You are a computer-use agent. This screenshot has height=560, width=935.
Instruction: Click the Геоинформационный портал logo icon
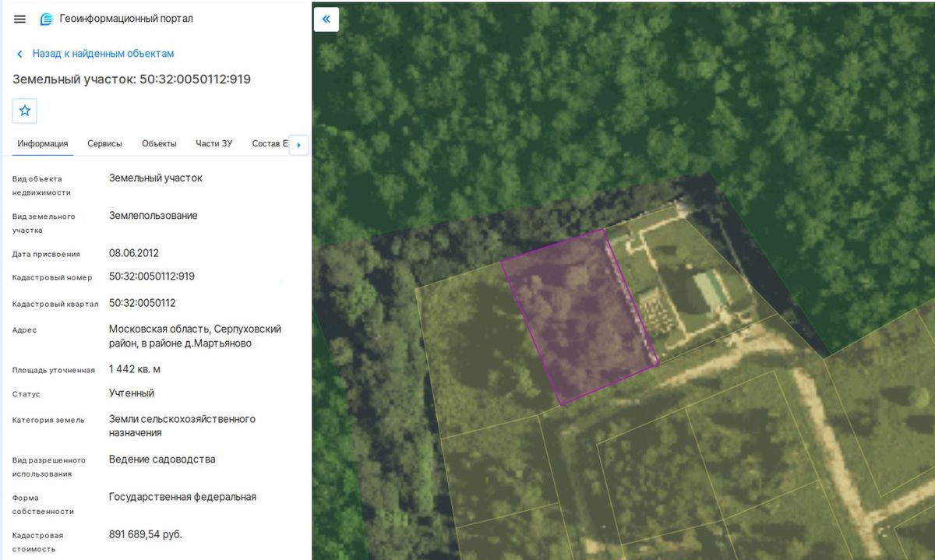(x=47, y=19)
